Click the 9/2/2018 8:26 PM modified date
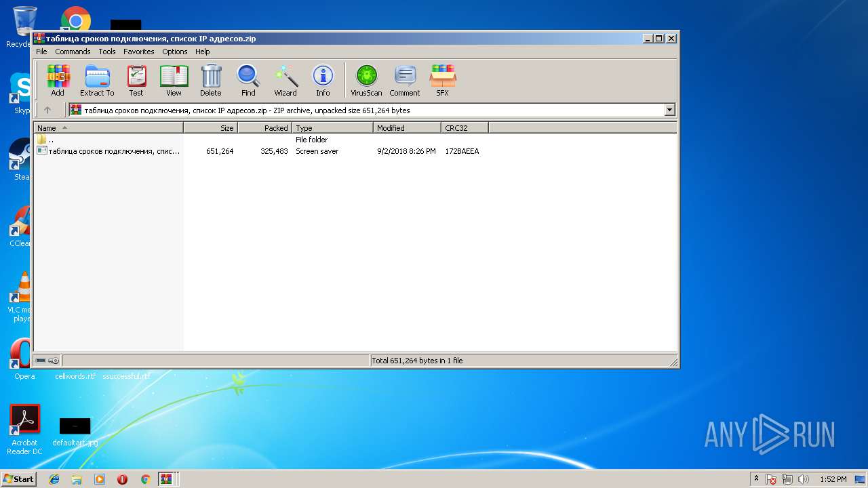 click(406, 151)
